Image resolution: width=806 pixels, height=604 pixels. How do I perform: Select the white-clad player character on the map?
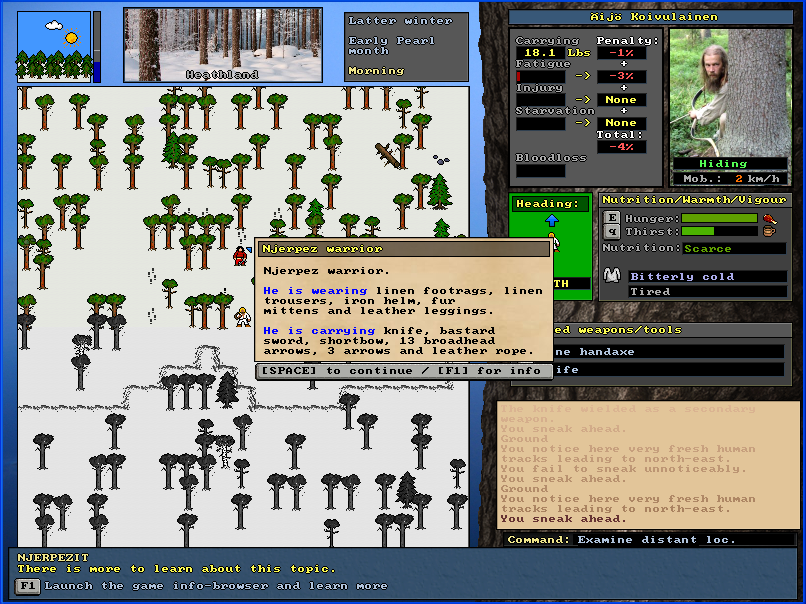242,317
